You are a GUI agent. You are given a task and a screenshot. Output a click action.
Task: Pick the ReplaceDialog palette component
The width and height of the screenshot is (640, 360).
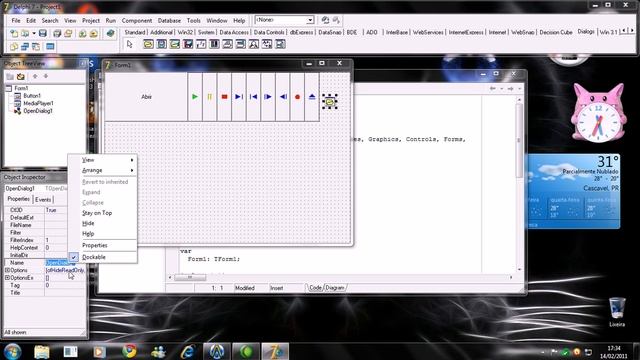(267, 44)
